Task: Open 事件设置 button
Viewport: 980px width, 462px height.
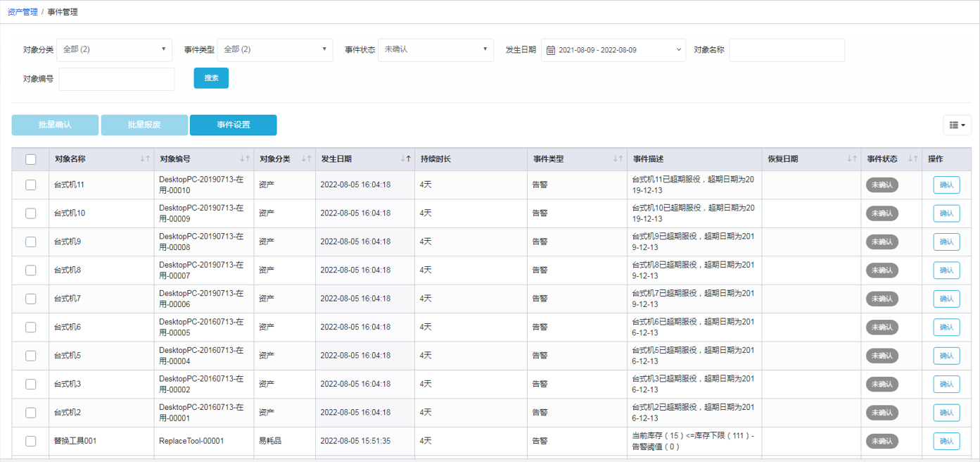Action: point(233,125)
